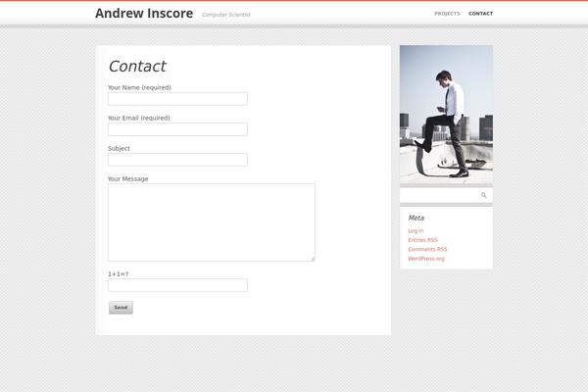Click the man on rooftop photo
Screen dimensions: 588x392
(446, 115)
